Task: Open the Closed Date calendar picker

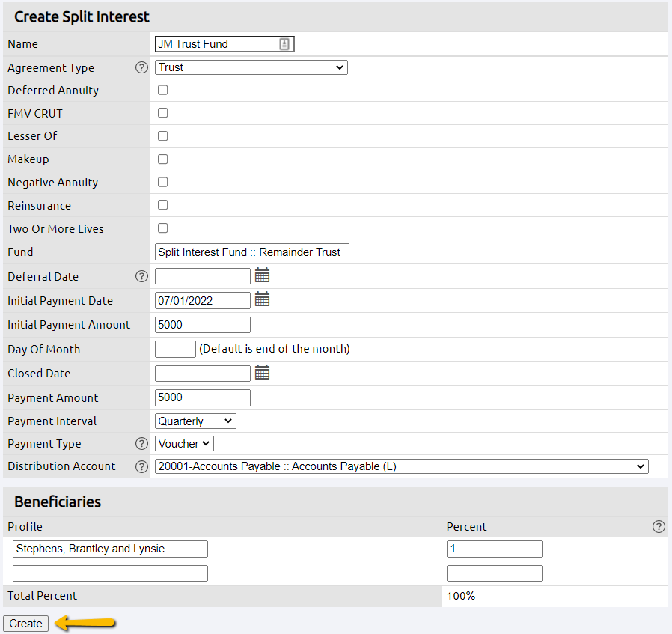Action: pos(262,372)
